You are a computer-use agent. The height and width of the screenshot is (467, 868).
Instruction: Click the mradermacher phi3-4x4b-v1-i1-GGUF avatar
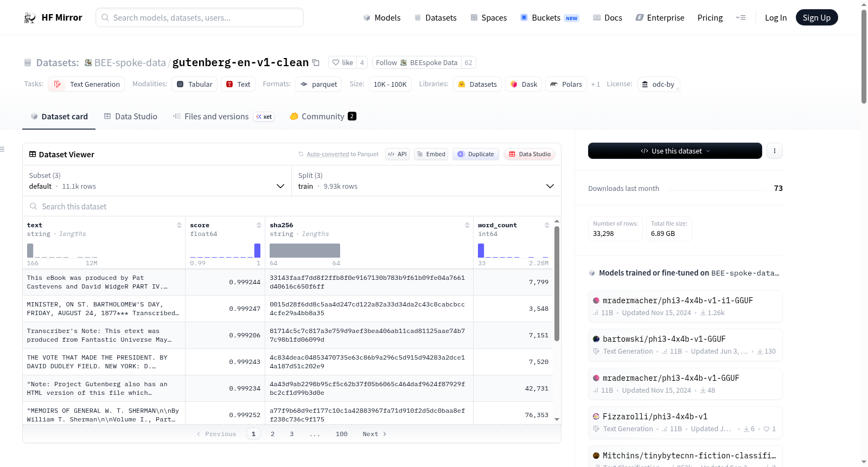(x=596, y=300)
